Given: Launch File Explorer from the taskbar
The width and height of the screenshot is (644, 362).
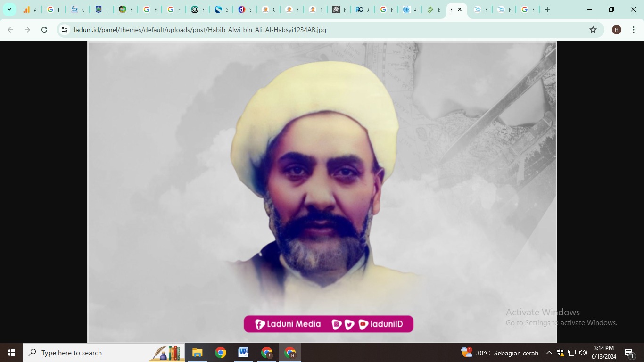Looking at the screenshot, I should pos(197,353).
